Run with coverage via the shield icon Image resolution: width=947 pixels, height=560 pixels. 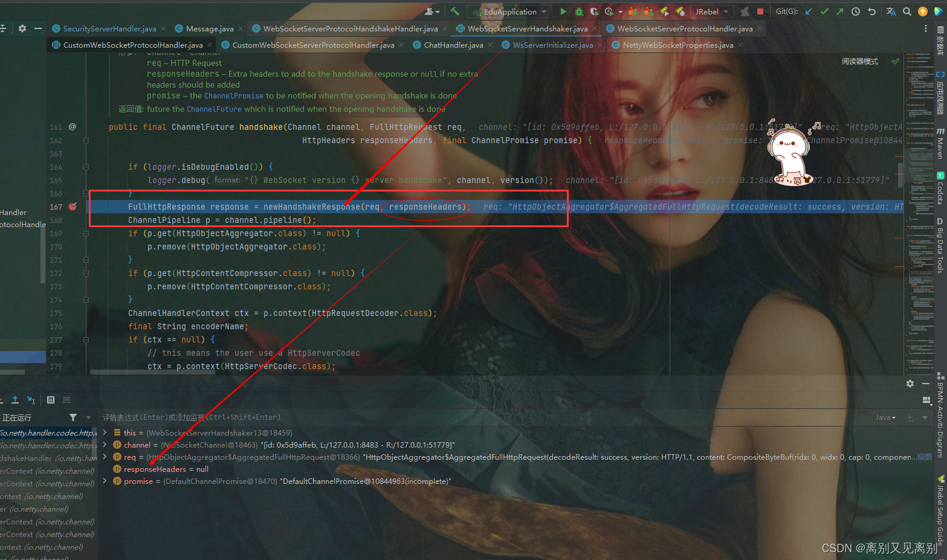click(594, 11)
